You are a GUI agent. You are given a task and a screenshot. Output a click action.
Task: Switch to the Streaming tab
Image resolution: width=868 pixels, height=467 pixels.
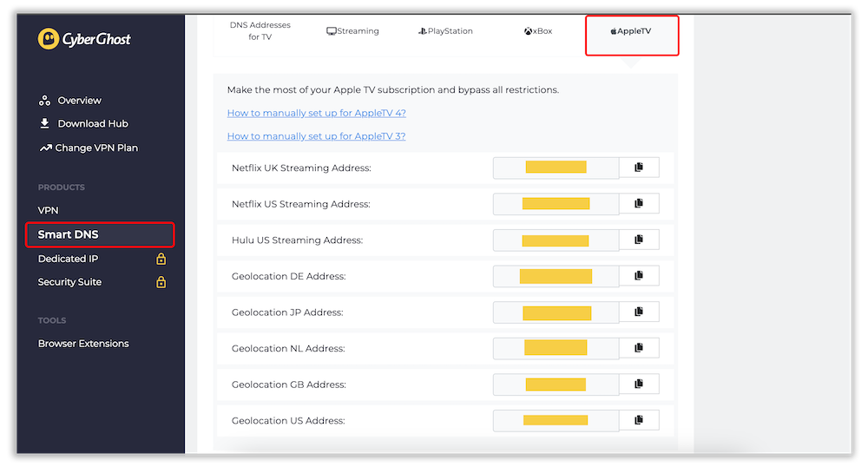click(352, 31)
